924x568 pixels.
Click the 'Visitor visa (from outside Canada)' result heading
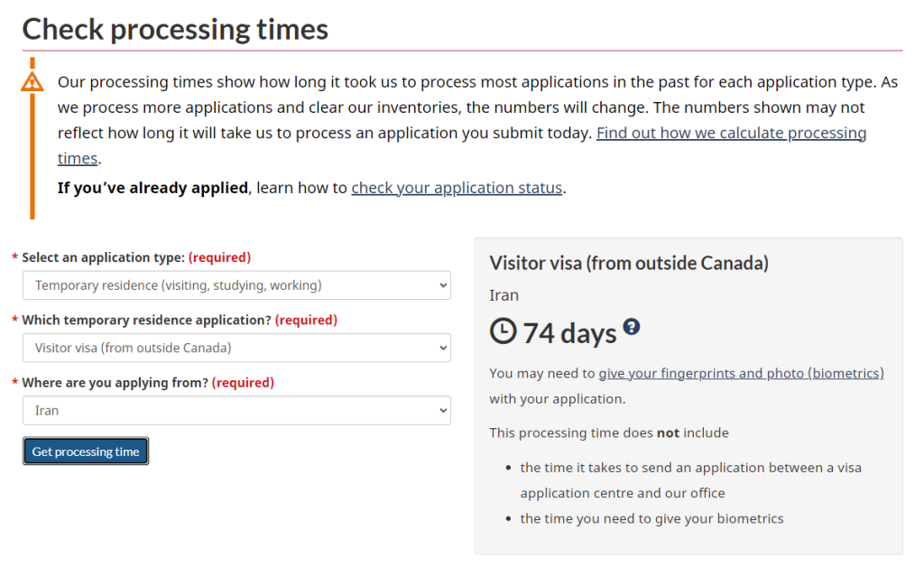click(629, 263)
